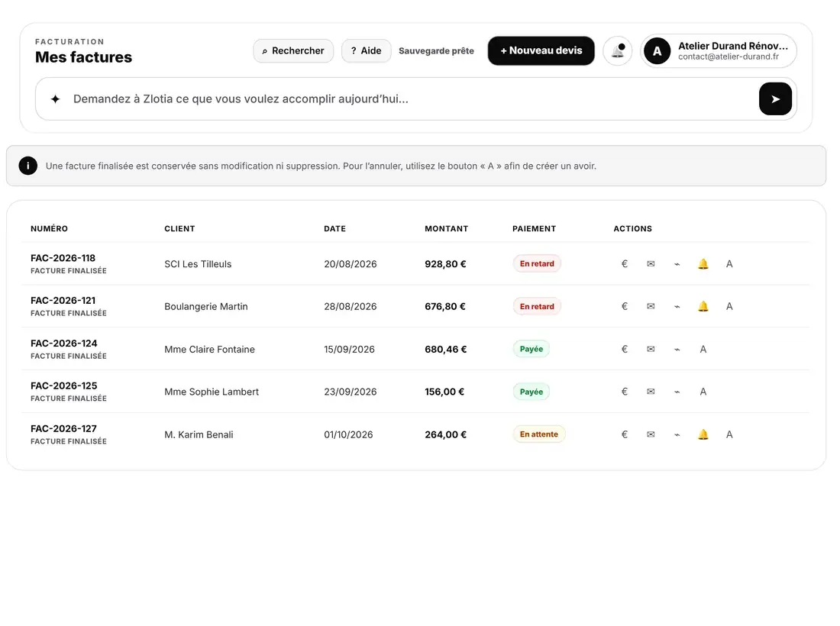Select invoice number FAC-2026-118
Image resolution: width=840 pixels, height=626 pixels.
tap(63, 258)
